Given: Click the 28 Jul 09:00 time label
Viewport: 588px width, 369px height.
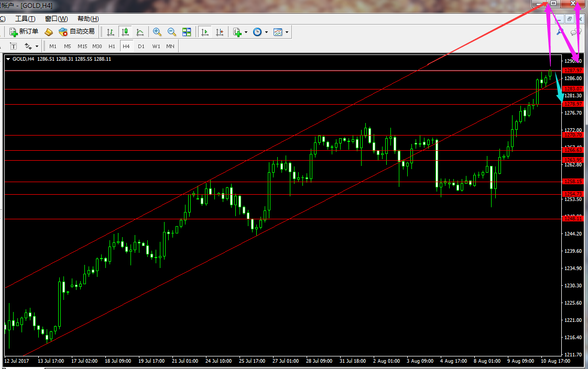Looking at the screenshot, I should coord(319,361).
